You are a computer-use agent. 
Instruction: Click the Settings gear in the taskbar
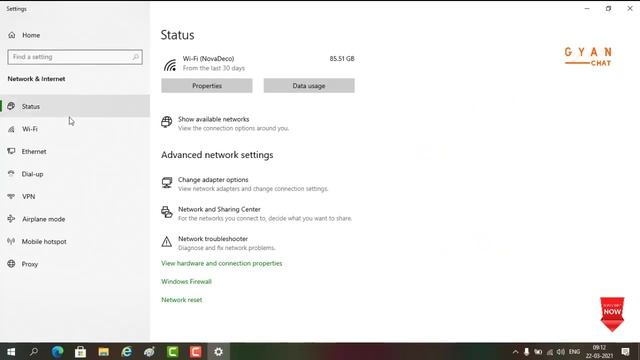pyautogui.click(x=219, y=351)
